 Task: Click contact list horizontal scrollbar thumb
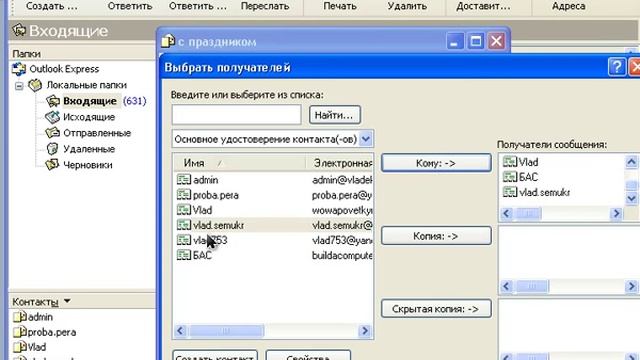click(226, 331)
